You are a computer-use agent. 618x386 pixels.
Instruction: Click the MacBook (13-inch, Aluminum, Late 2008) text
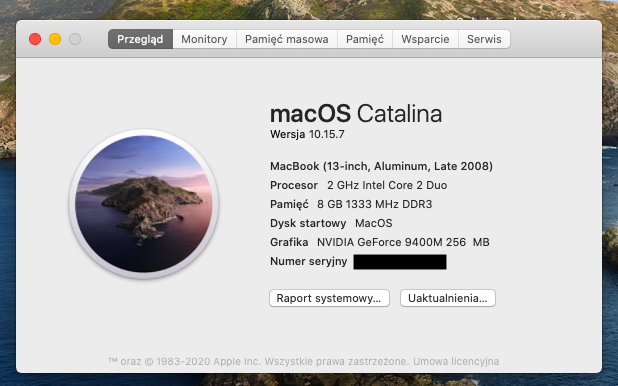point(381,166)
